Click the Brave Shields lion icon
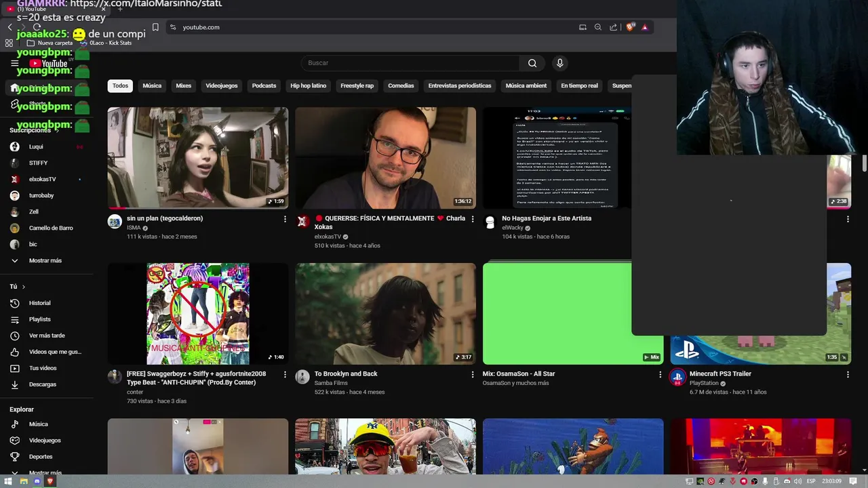The width and height of the screenshot is (868, 488). point(630,27)
